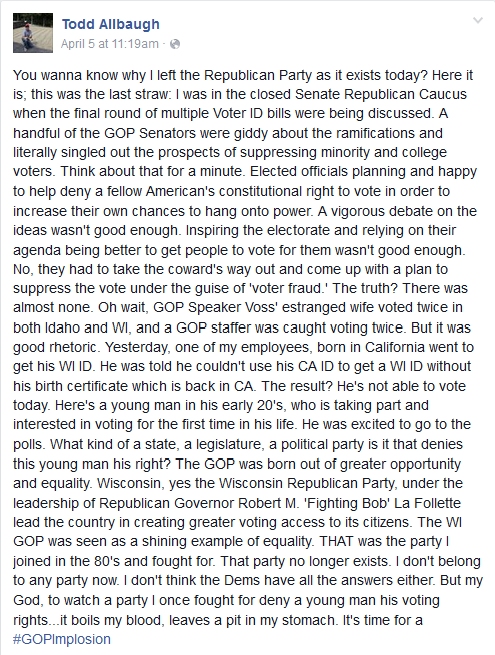Open the post options chevron menu

tap(477, 20)
